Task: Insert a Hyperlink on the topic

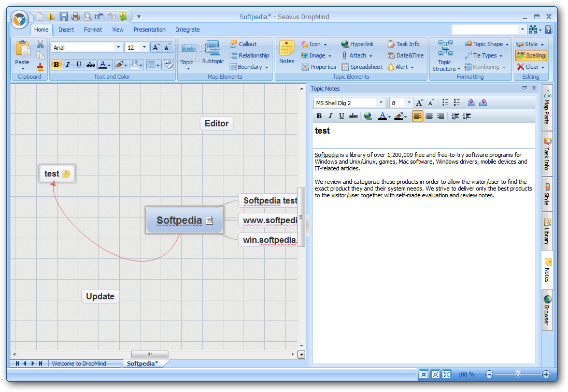Action: coord(357,44)
